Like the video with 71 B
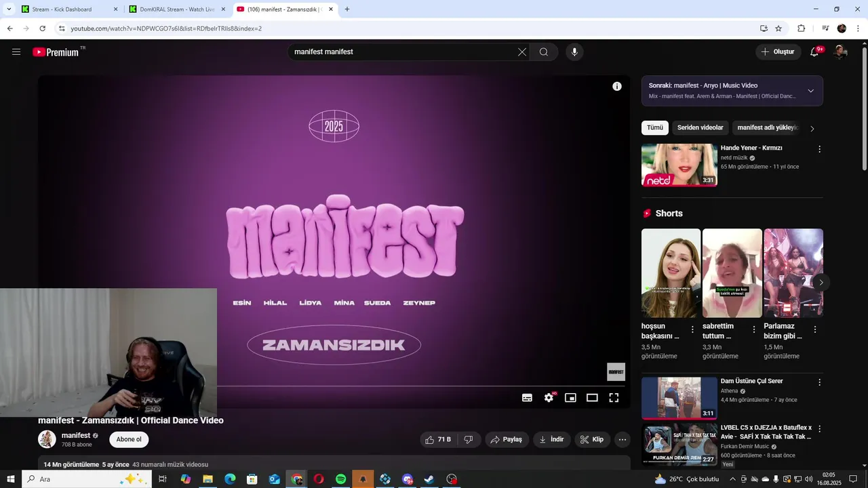Screen dimensions: 868x488 coord(437,440)
